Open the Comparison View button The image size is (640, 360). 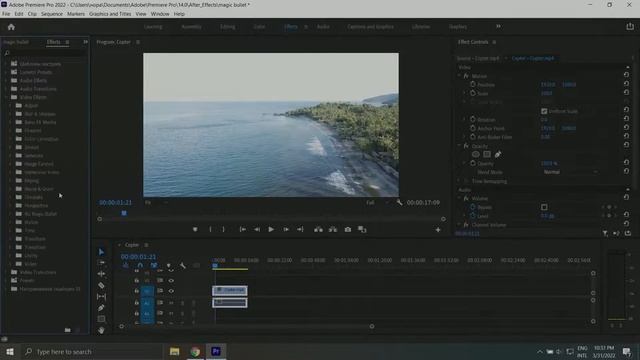pyautogui.click(x=362, y=229)
